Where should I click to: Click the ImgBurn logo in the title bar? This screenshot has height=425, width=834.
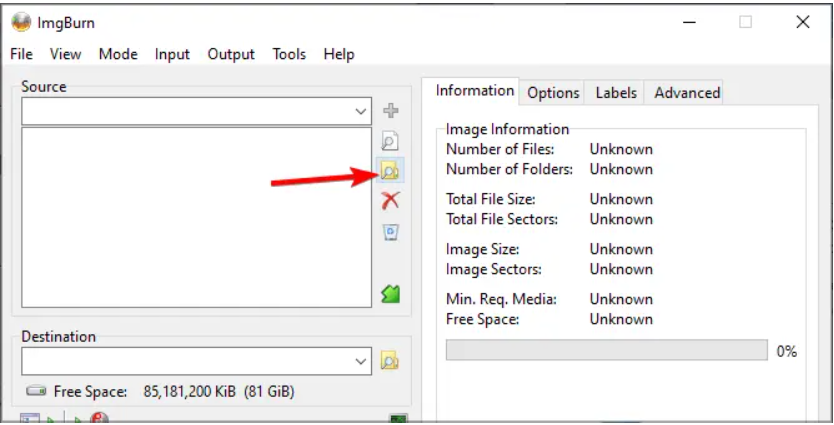pos(21,22)
